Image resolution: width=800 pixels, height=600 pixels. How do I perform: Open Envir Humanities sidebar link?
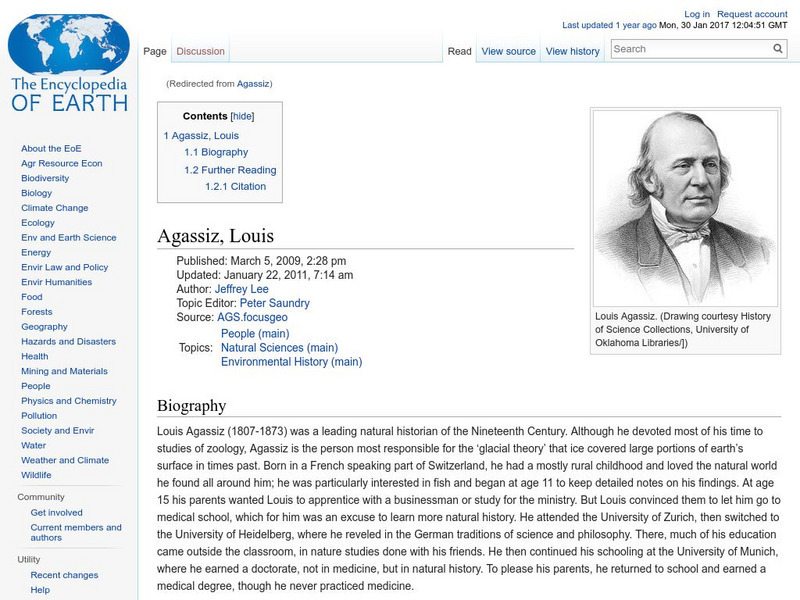57,282
